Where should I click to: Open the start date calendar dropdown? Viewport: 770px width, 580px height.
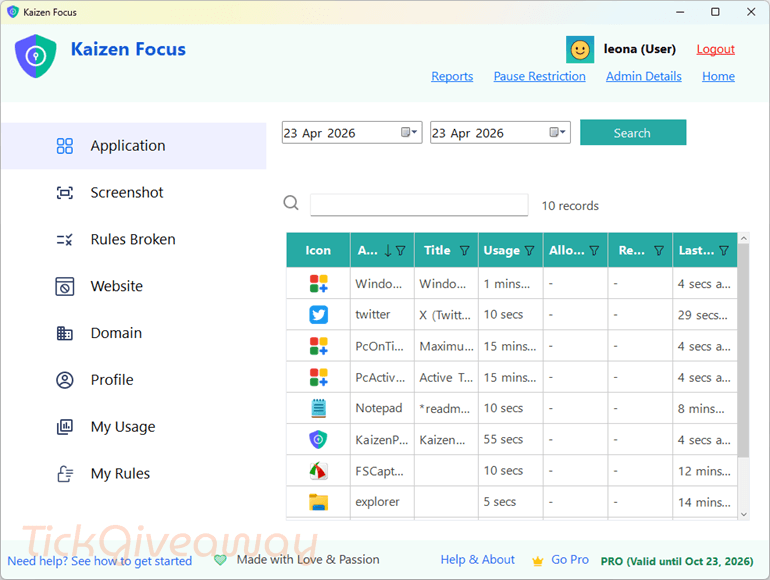(x=409, y=132)
